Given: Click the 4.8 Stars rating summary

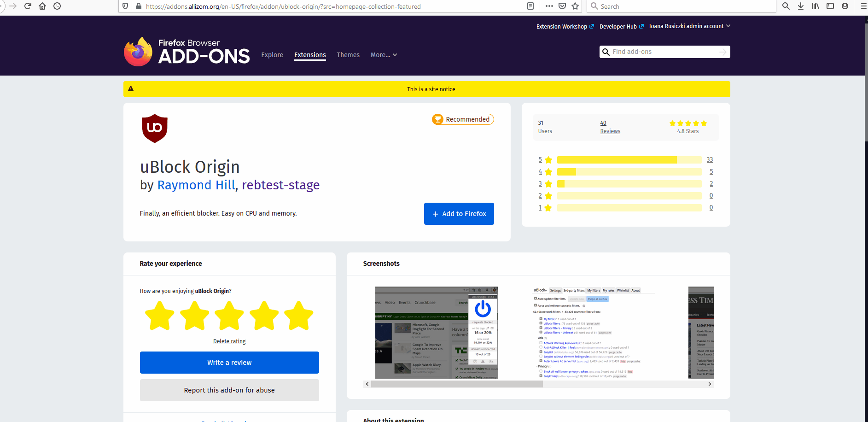Looking at the screenshot, I should [x=688, y=127].
